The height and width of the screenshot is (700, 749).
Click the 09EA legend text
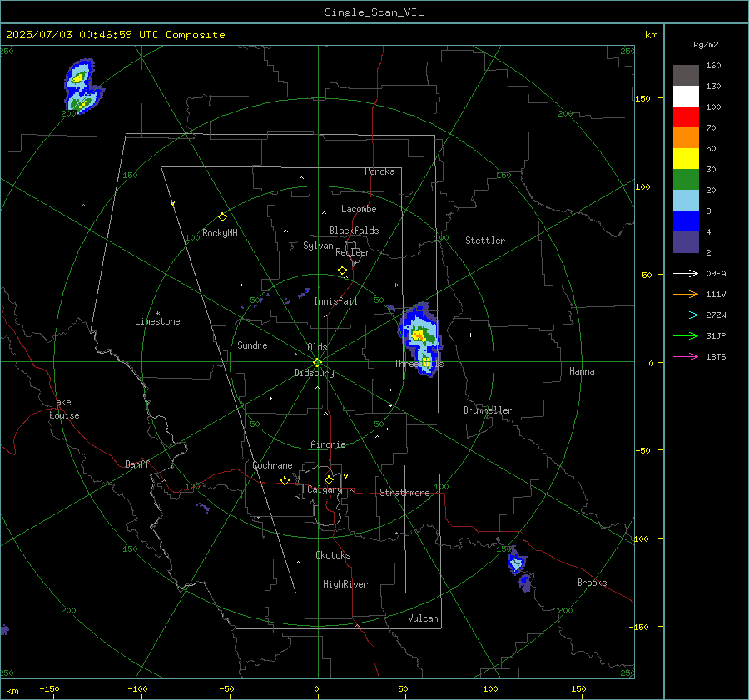click(x=716, y=273)
